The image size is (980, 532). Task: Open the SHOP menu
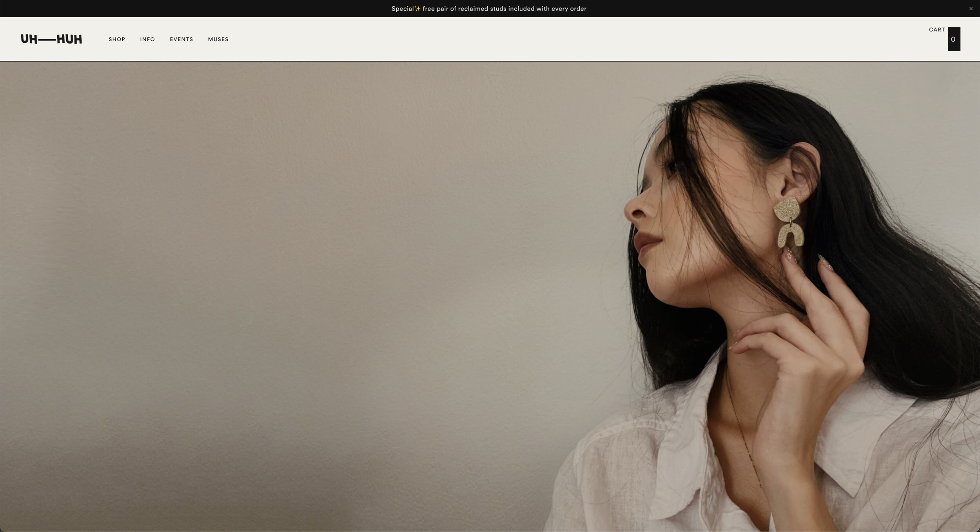point(117,39)
